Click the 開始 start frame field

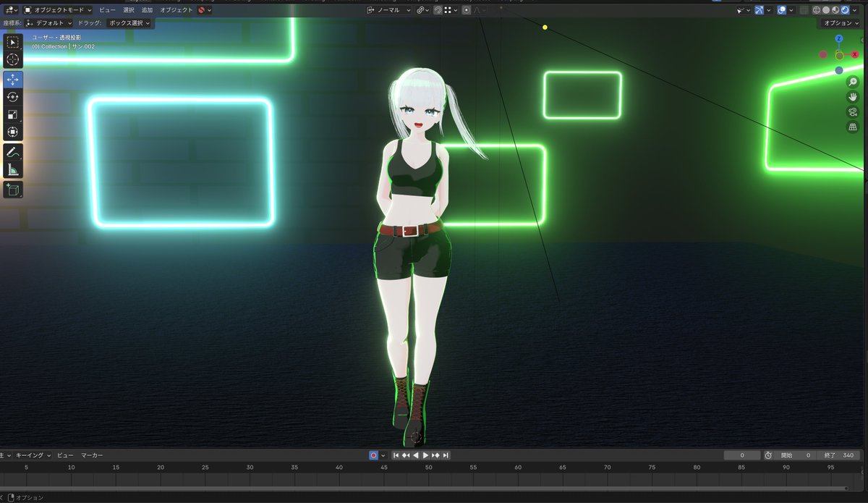(795, 455)
